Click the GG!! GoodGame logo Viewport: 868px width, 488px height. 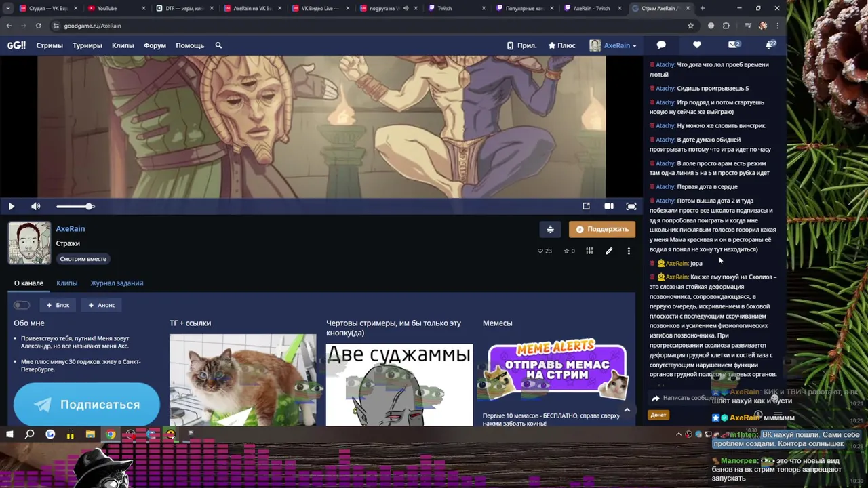[16, 45]
